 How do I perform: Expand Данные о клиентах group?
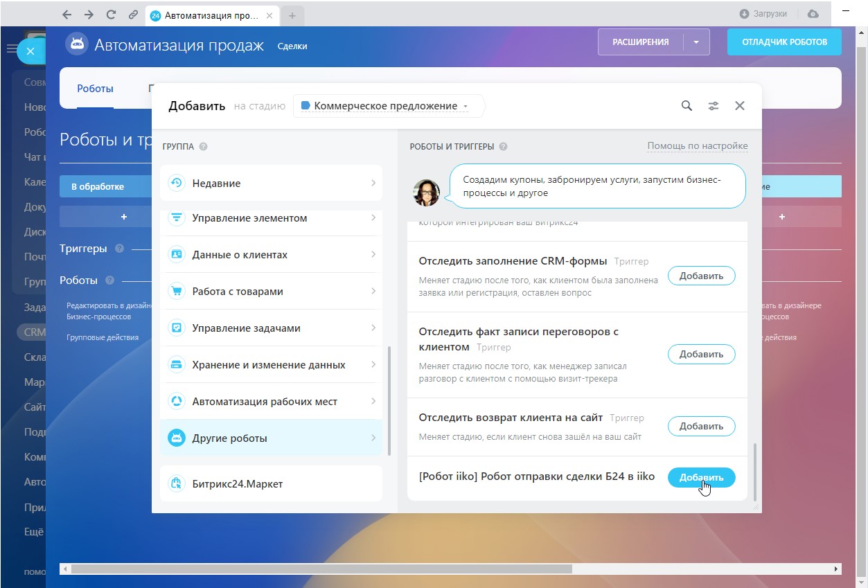coord(271,254)
